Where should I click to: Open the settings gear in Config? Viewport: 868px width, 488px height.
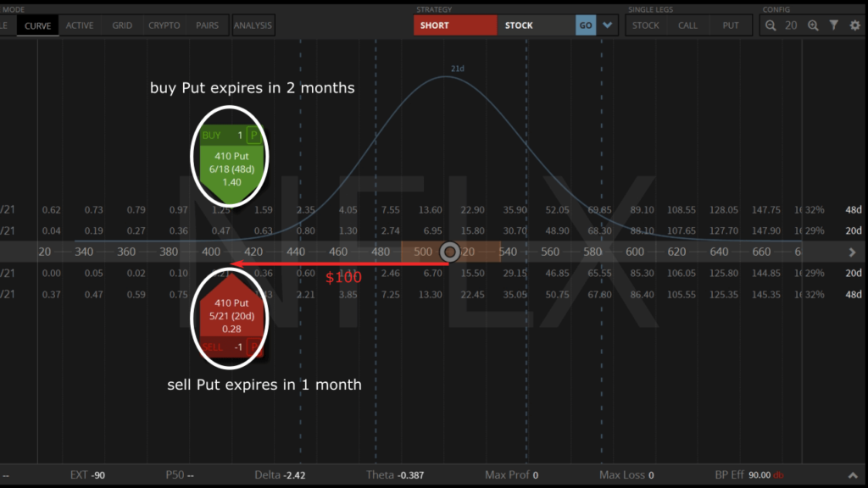point(854,25)
